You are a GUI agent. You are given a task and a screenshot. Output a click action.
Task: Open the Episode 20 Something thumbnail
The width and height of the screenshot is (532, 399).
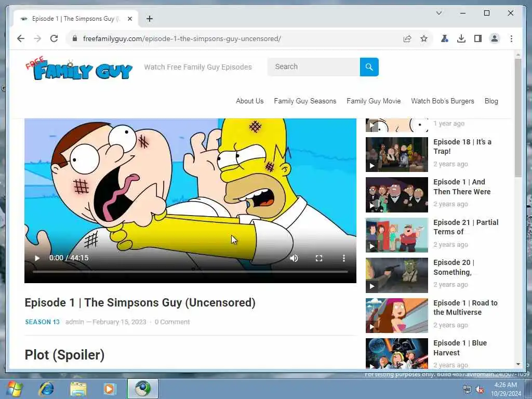coord(396,275)
